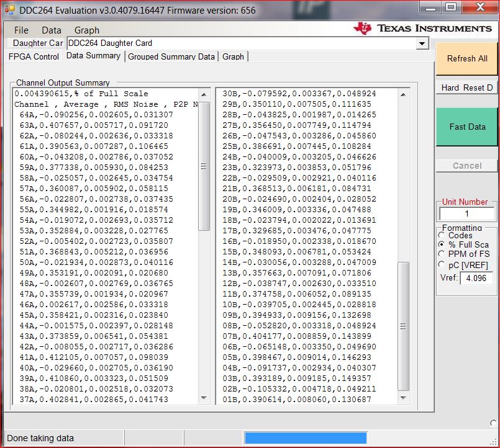Click the blue progress bar in the status bar
The height and width of the screenshot is (448, 500).
click(306, 438)
